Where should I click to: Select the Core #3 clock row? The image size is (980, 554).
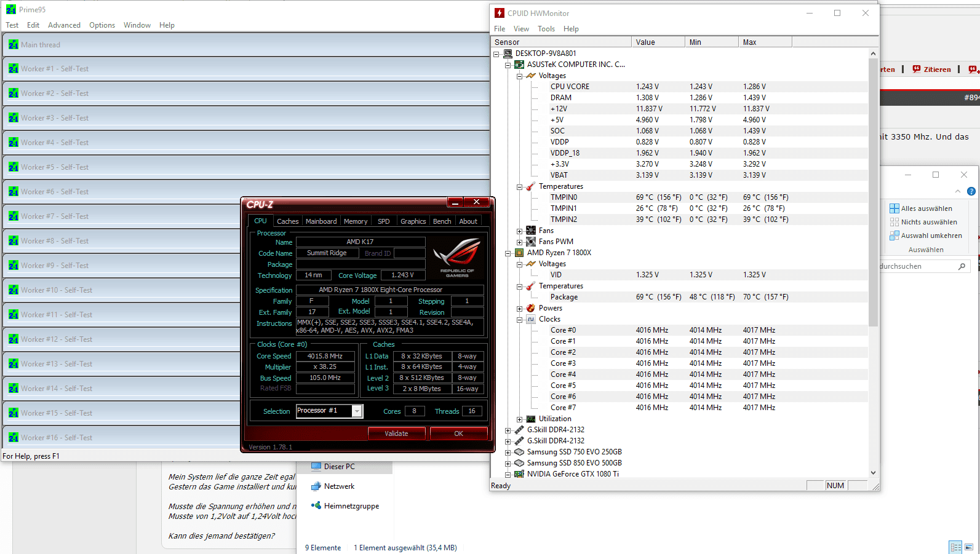click(x=708, y=363)
